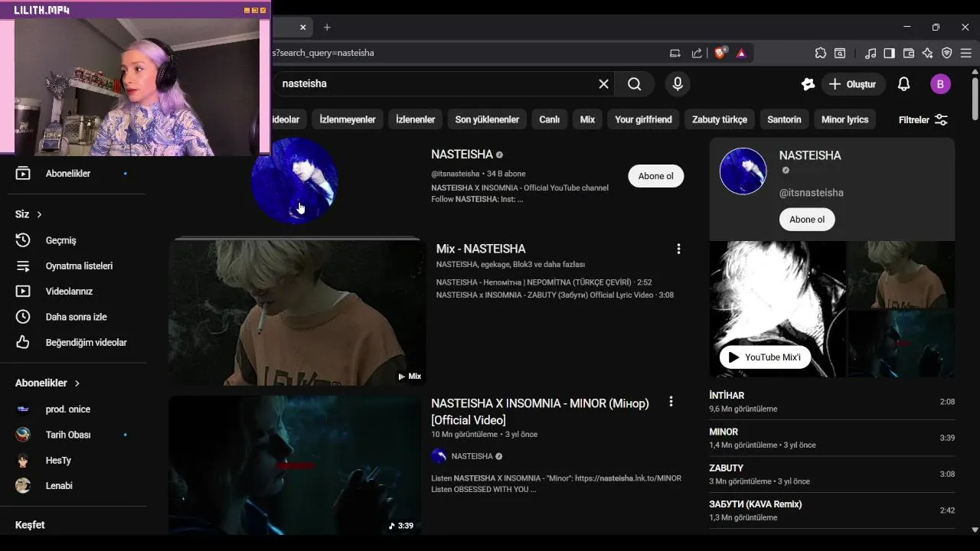Open the NASTEISHA X INSOMNIA MINOR video title

540,412
